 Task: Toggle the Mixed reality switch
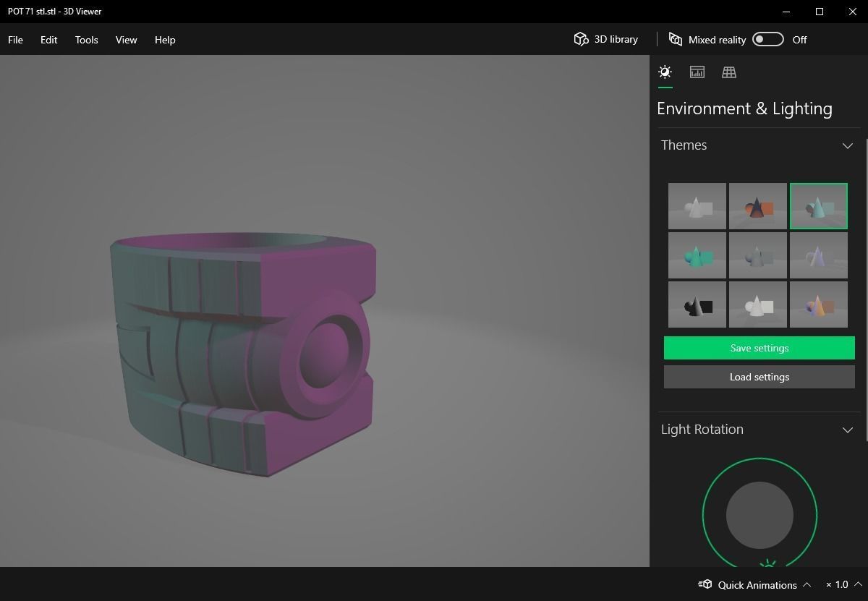[767, 39]
